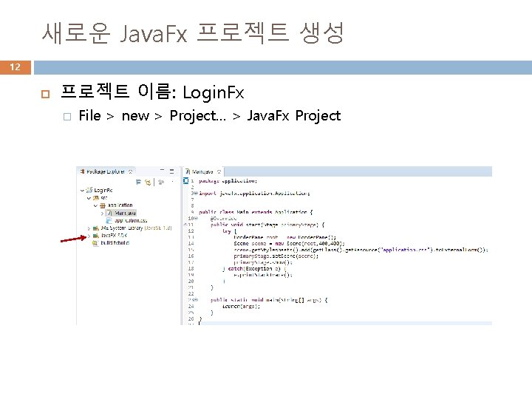Click the 'catch(Exception e)' line
The image size is (532, 399).
coord(254,269)
